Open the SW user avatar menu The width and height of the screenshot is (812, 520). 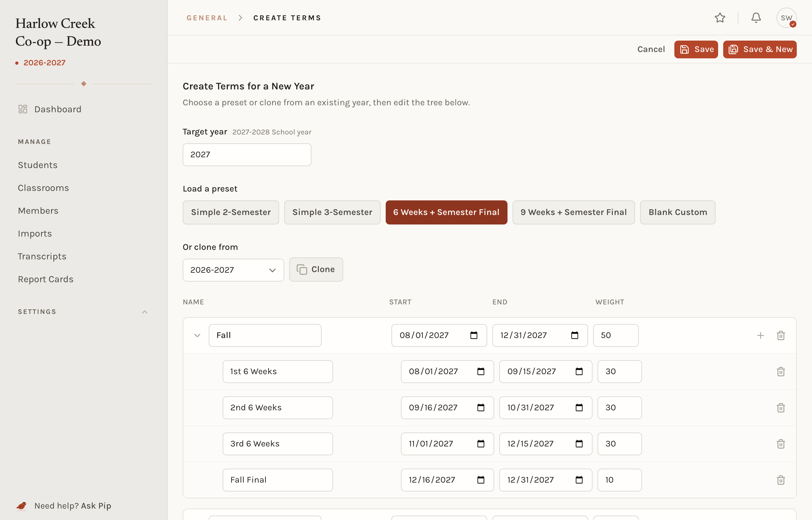(x=786, y=17)
